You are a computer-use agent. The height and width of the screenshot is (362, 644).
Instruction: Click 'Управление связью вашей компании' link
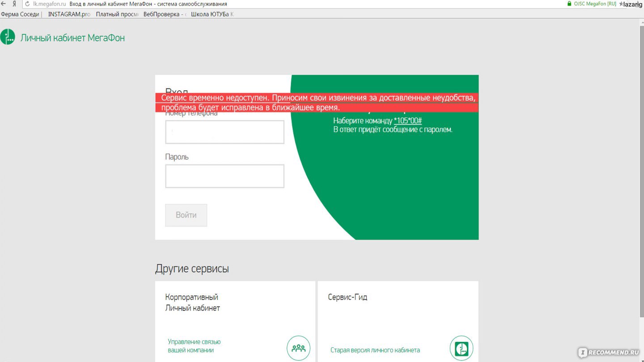[194, 346]
